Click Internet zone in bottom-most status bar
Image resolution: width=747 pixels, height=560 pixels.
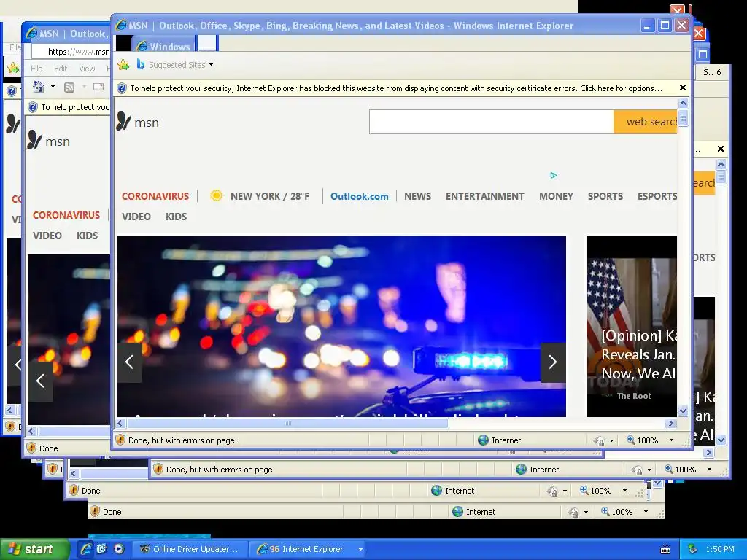(473, 511)
